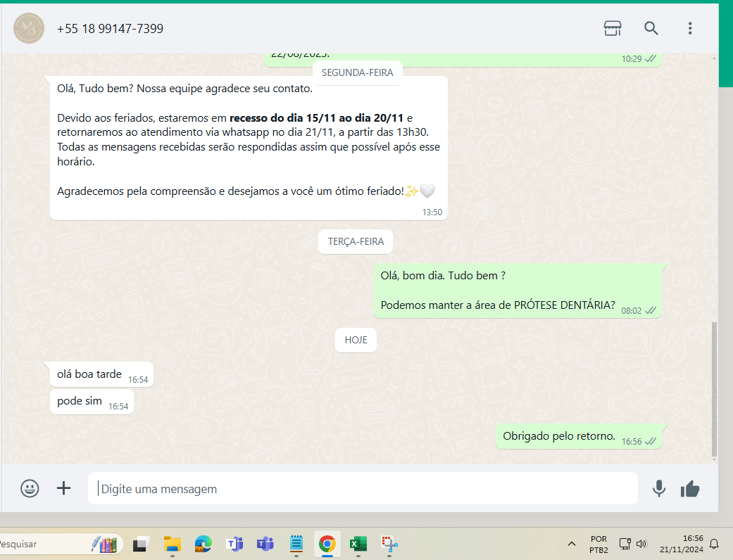Viewport: 733px width, 560px height.
Task: Open the Notepad icon on taskbar
Action: coord(296,544)
